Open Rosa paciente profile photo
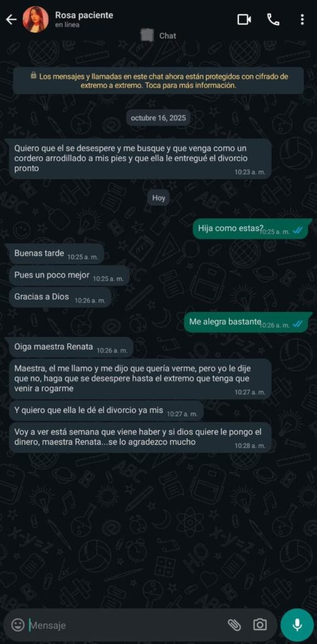The width and height of the screenshot is (317, 644). pos(35,19)
